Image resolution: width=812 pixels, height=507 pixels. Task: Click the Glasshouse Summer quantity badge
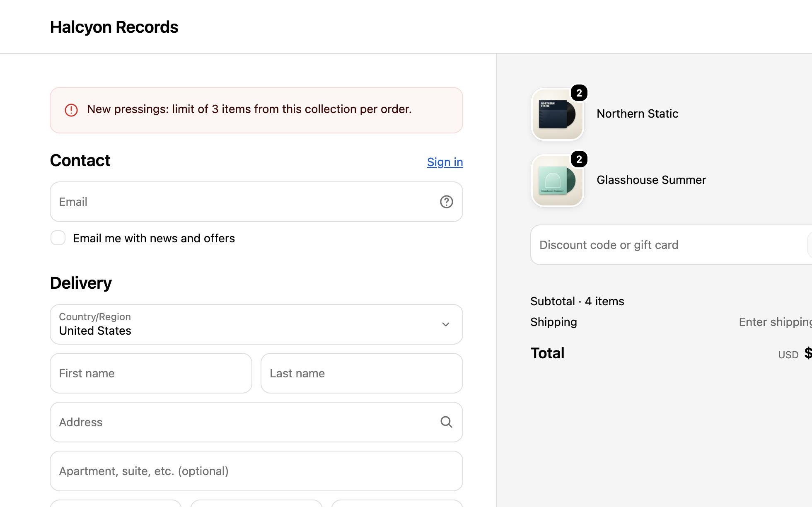[x=579, y=159]
